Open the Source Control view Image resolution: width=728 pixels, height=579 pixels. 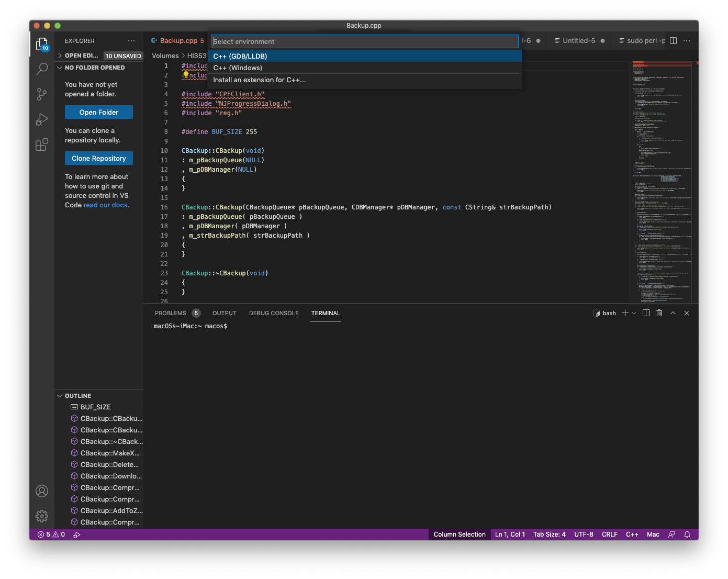[42, 94]
